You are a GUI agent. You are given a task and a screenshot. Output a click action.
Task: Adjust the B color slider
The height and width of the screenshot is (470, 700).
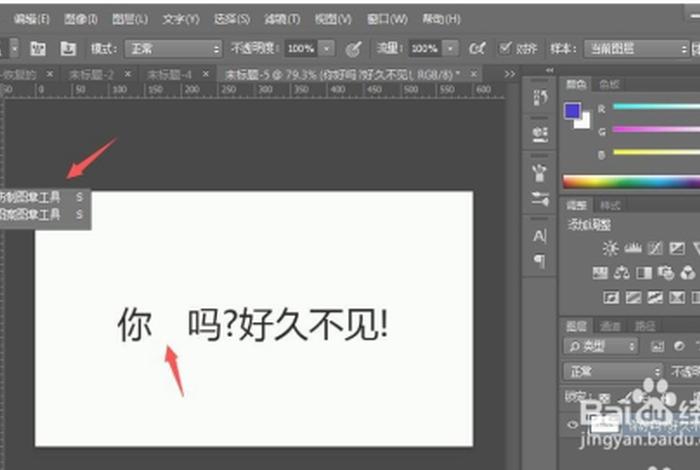pos(656,152)
